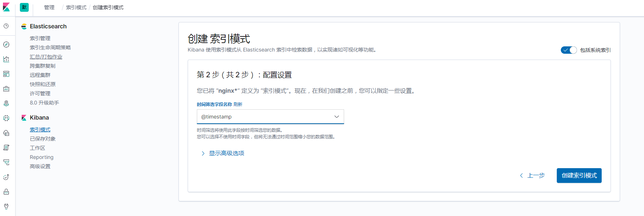The width and height of the screenshot is (644, 216).
Task: Open 工作区 menu item
Action: (38, 148)
